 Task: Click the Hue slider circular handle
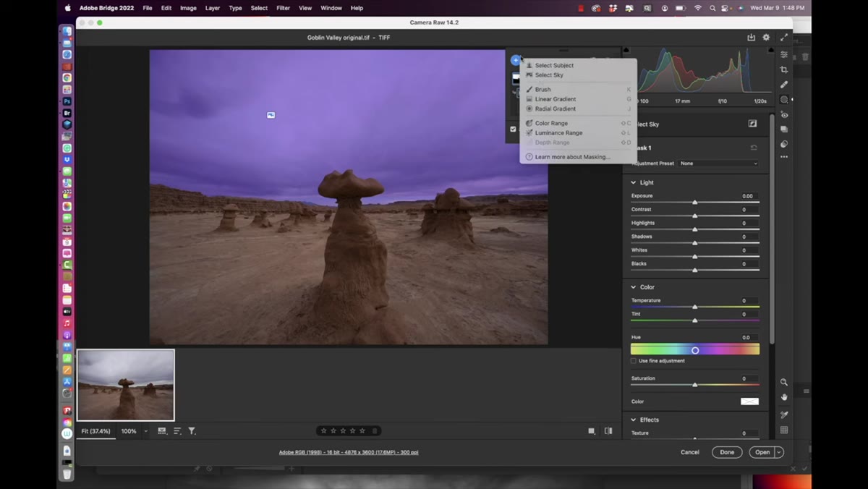(695, 350)
